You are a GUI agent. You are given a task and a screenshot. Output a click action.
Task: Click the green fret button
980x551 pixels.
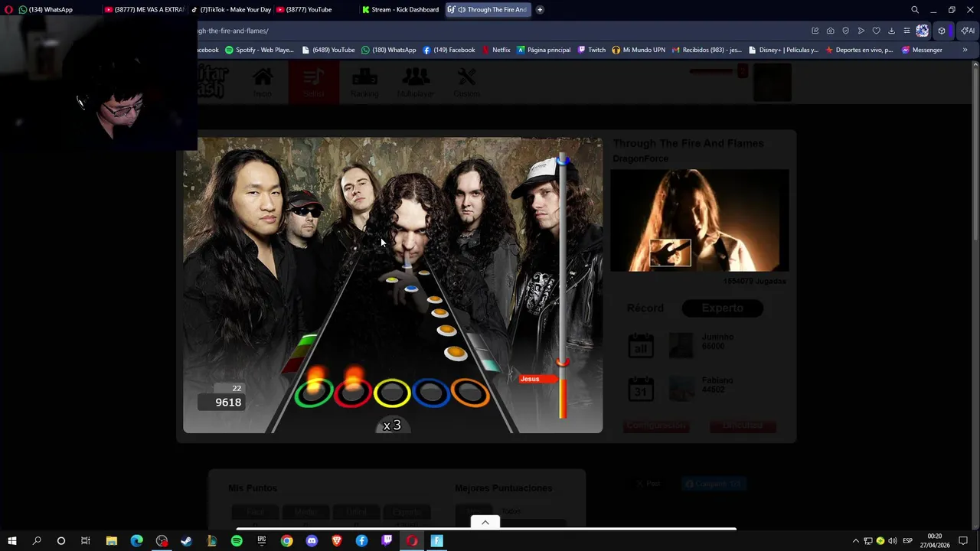313,393
